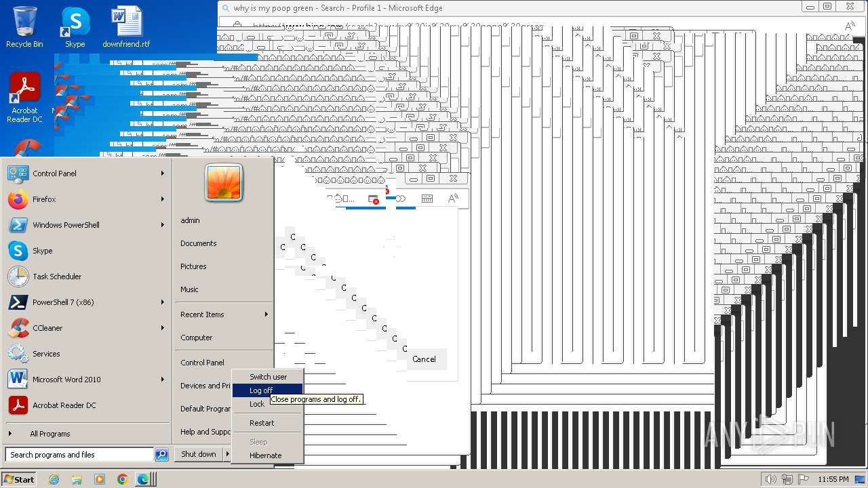Open Internet Explorer from the taskbar
Screen dimensions: 868x488
[x=54, y=479]
